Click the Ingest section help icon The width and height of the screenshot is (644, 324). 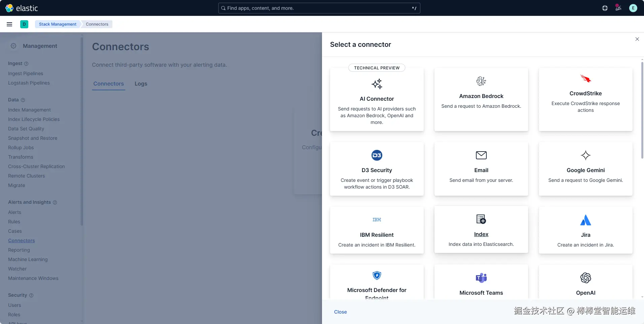(26, 64)
